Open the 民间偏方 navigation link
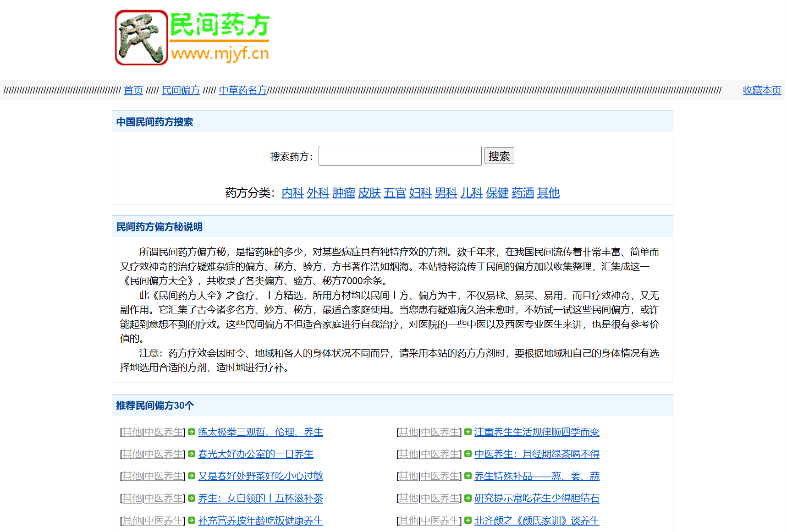787x532 pixels. click(x=181, y=90)
